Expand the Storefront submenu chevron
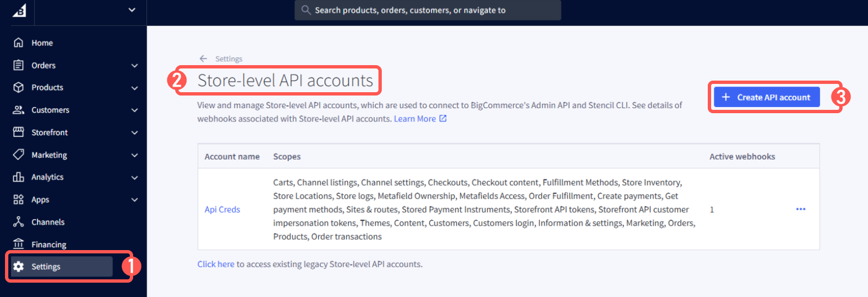This screenshot has width=868, height=297. point(134,133)
